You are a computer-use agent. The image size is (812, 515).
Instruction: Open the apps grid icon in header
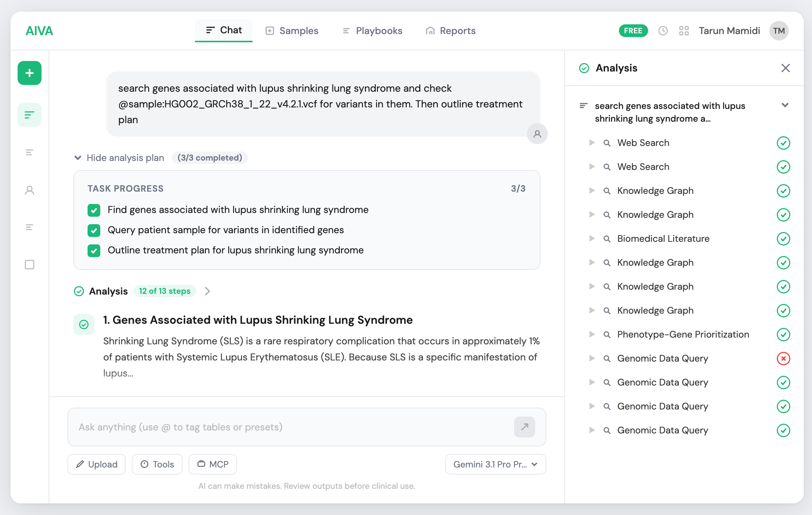pyautogui.click(x=684, y=31)
